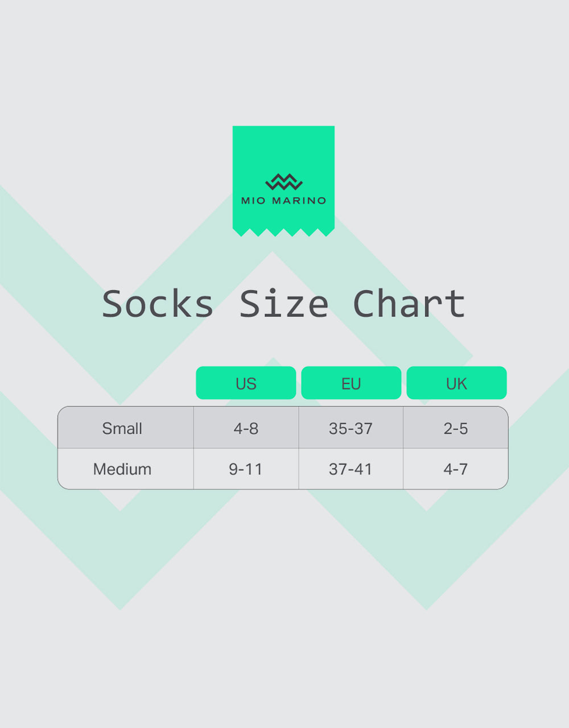Click the zigzag bottom edge of green tag

click(283, 232)
